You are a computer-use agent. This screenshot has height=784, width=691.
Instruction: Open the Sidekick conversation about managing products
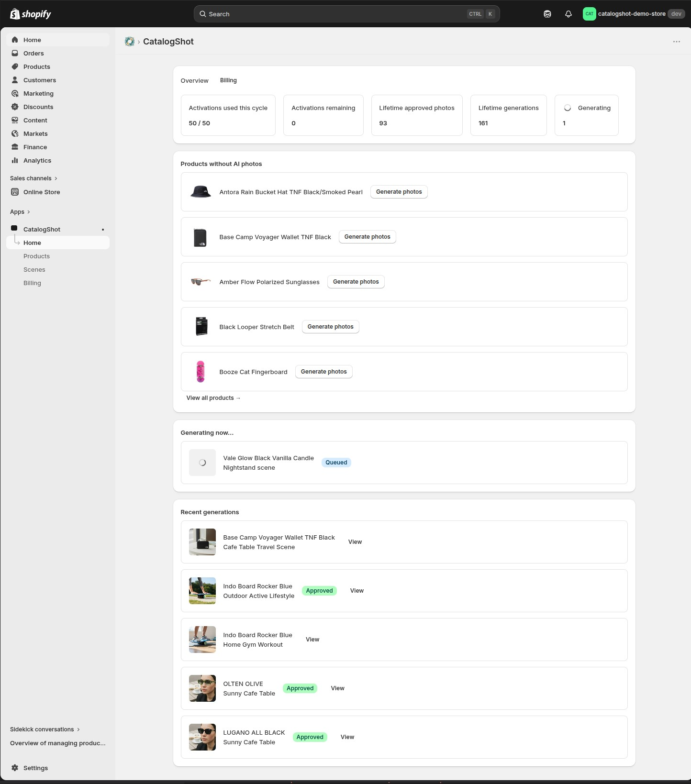(58, 743)
